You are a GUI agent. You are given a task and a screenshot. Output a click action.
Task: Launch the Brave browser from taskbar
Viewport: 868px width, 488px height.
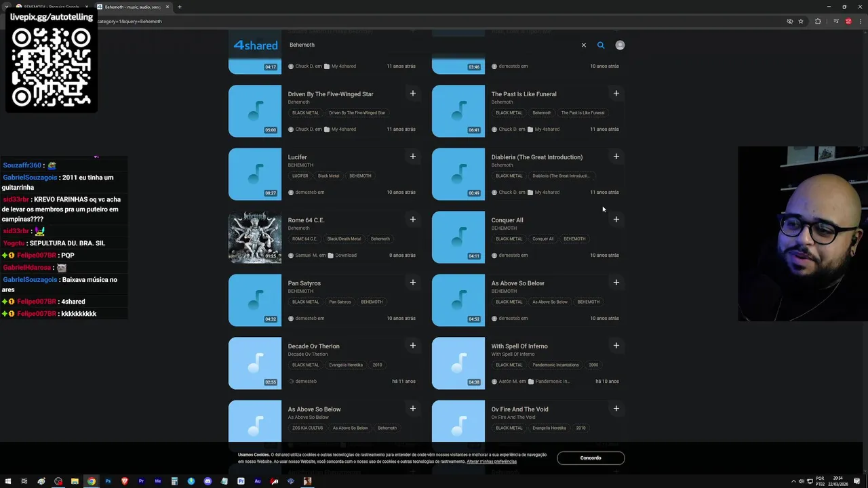click(x=125, y=481)
